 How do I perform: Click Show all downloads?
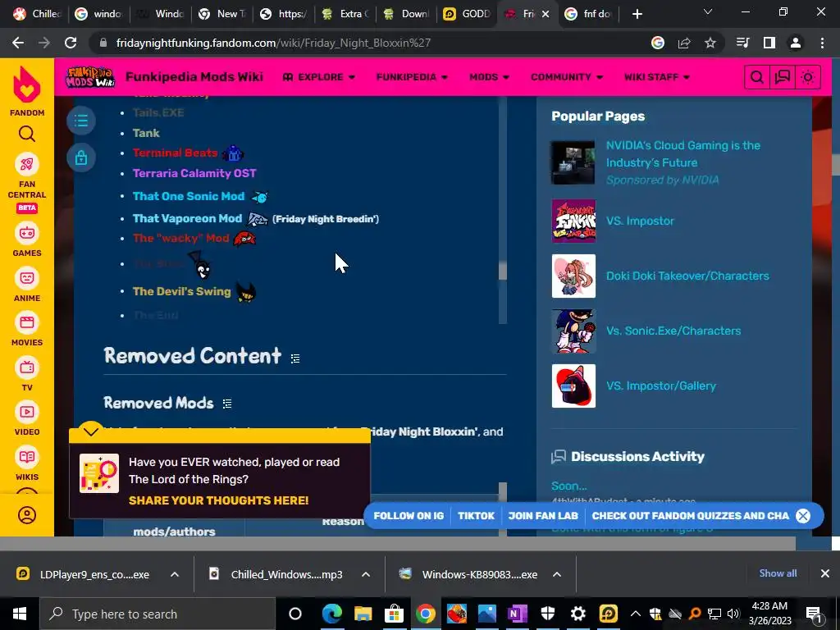click(778, 573)
